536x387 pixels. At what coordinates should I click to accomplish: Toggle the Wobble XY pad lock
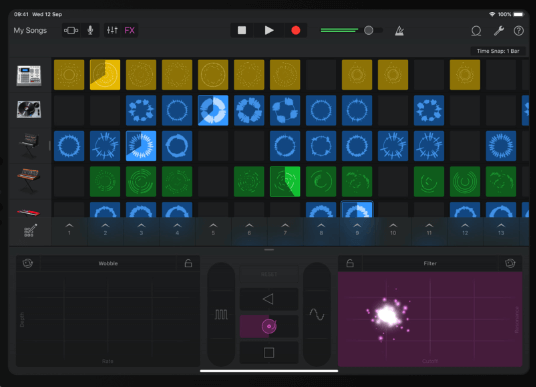click(188, 263)
